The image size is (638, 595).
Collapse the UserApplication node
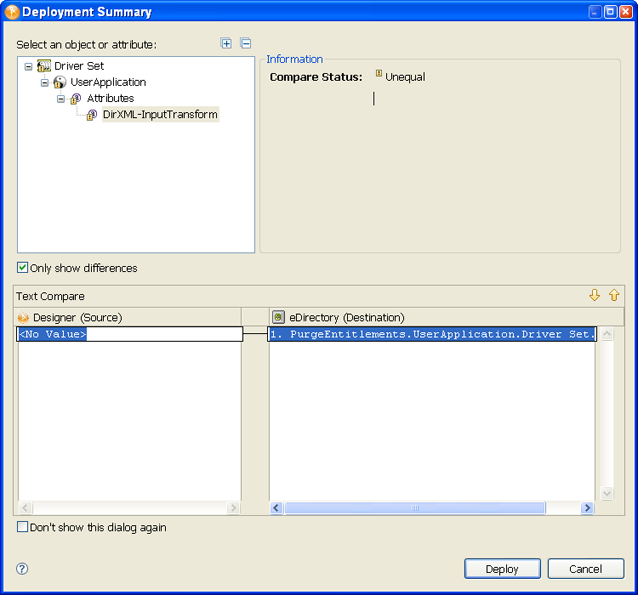pyautogui.click(x=44, y=83)
